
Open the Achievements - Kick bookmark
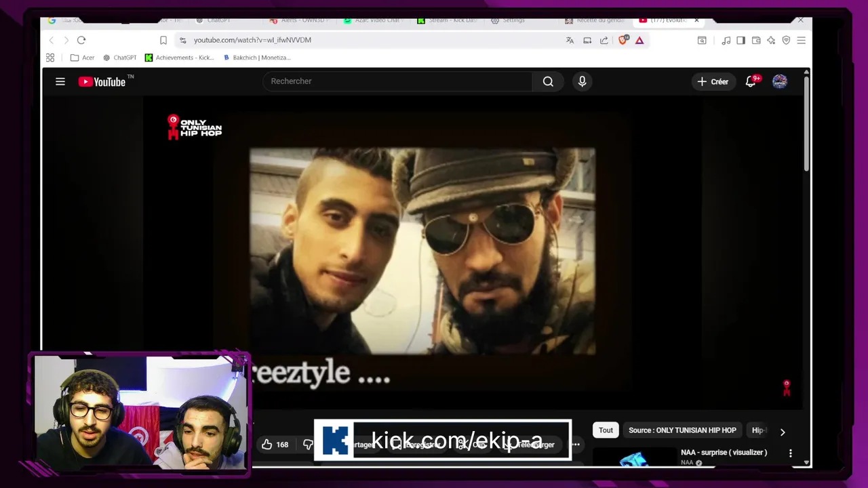click(x=180, y=58)
